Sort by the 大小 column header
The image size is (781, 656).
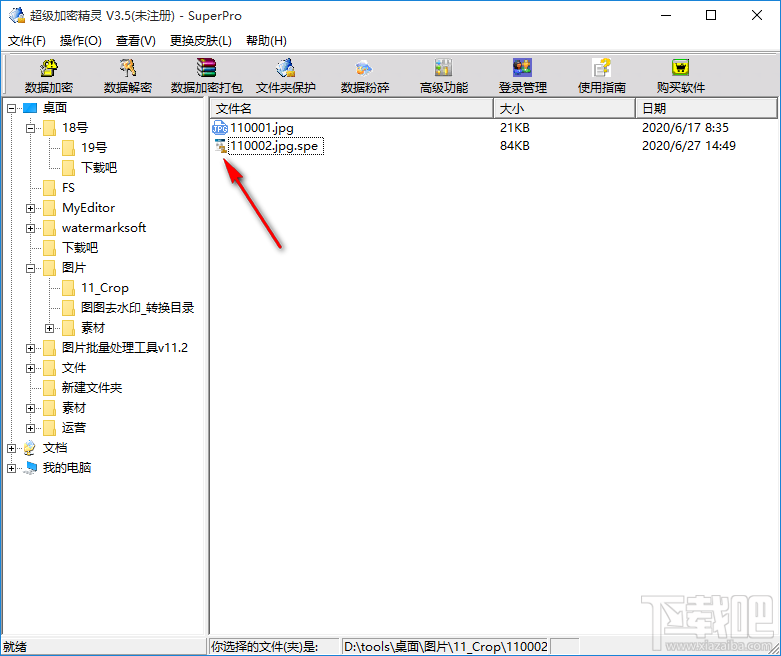click(x=564, y=108)
